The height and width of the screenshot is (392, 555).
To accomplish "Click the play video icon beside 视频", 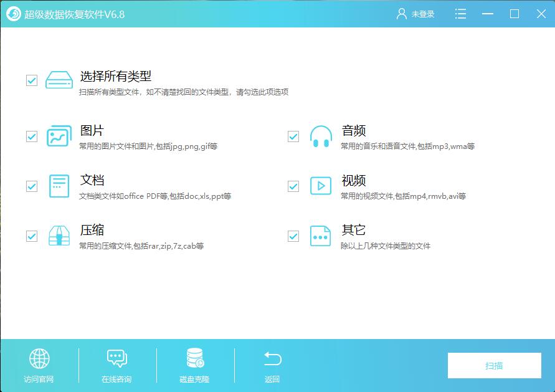I will click(x=321, y=186).
